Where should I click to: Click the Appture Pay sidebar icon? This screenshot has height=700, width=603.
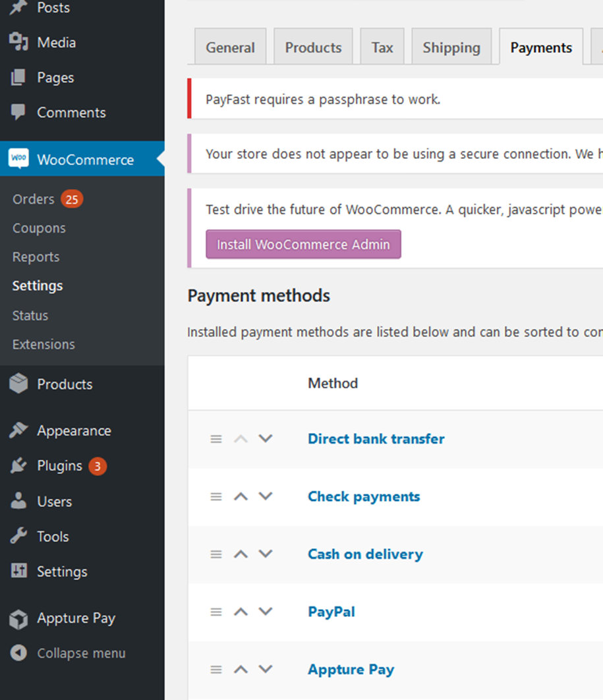pos(18,618)
